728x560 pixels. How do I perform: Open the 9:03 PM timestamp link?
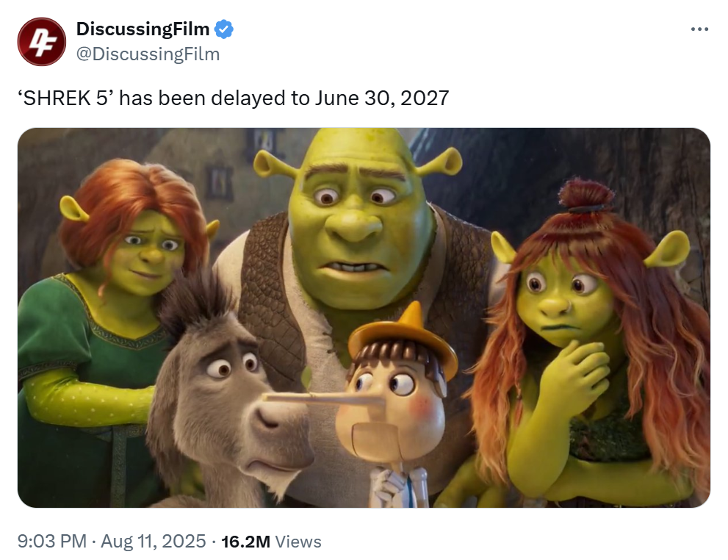point(52,541)
